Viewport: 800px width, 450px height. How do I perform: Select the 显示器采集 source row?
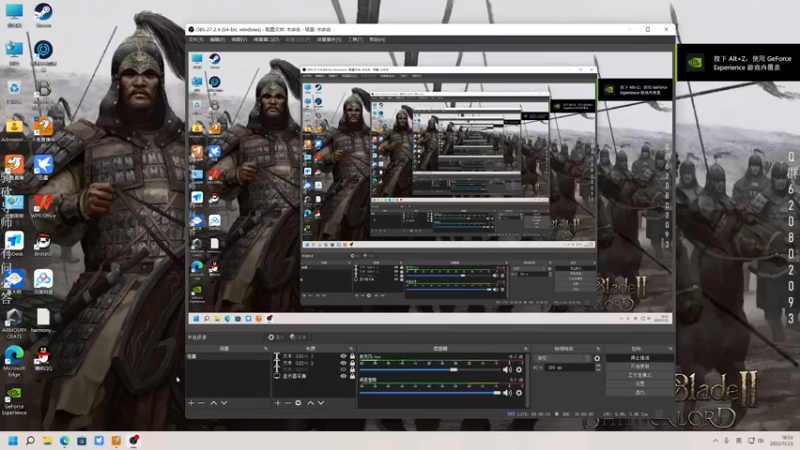(314, 376)
